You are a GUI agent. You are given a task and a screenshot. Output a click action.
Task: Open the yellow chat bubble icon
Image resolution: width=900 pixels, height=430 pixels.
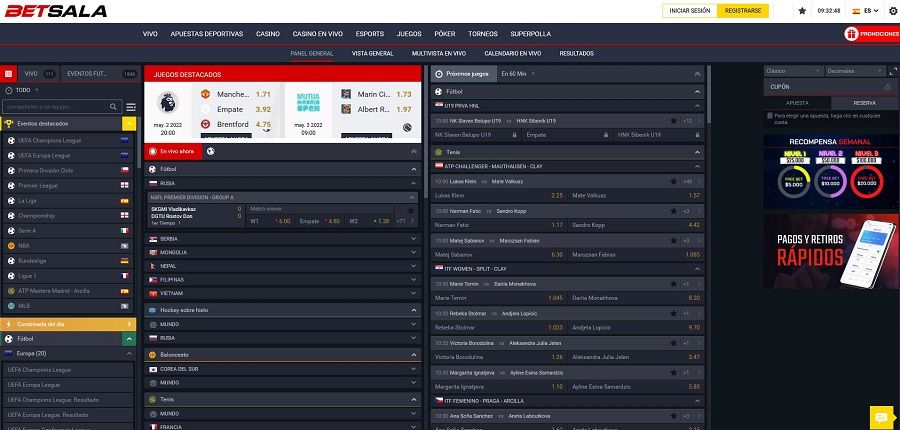880,416
